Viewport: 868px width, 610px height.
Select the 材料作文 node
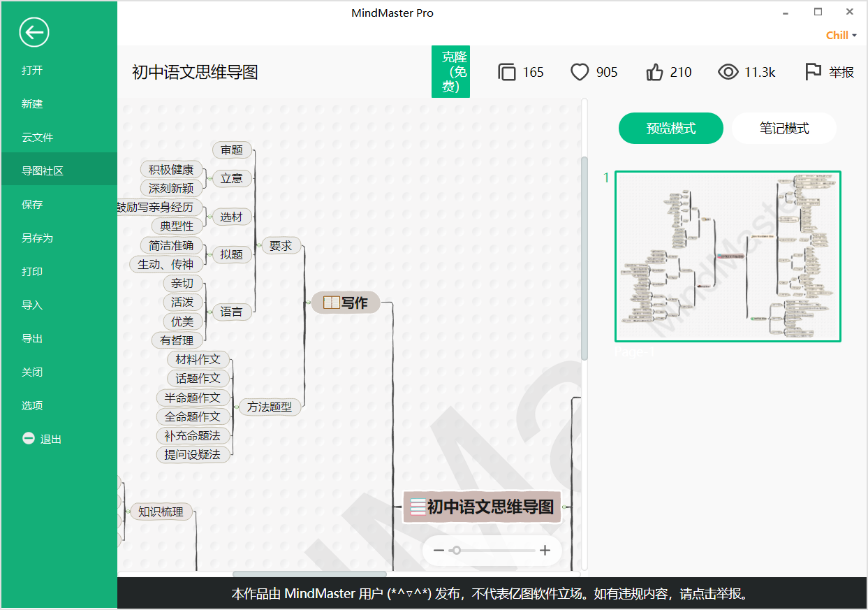pyautogui.click(x=198, y=359)
